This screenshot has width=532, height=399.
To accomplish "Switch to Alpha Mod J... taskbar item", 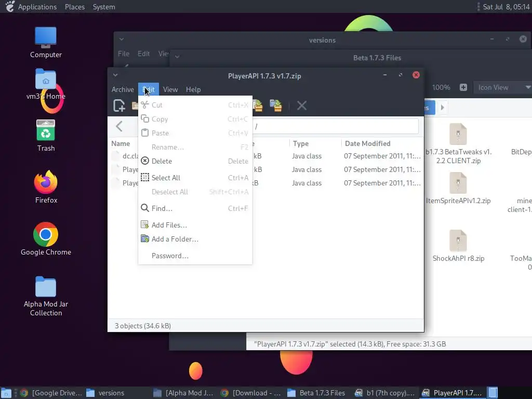I will 183,393.
